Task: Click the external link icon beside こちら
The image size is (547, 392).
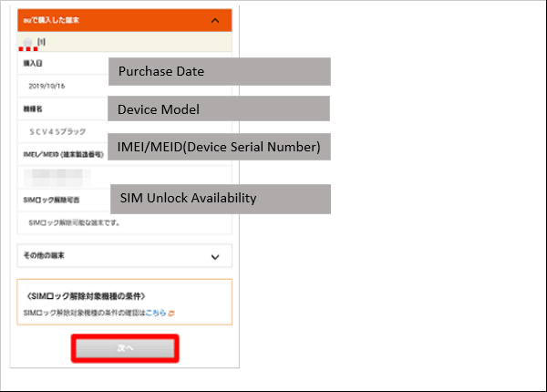Action: click(x=170, y=313)
